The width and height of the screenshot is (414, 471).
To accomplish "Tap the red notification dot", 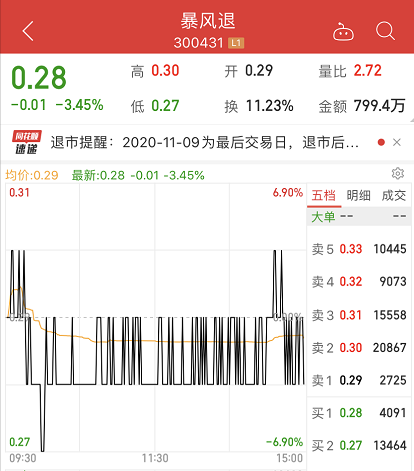I will pyautogui.click(x=381, y=143).
